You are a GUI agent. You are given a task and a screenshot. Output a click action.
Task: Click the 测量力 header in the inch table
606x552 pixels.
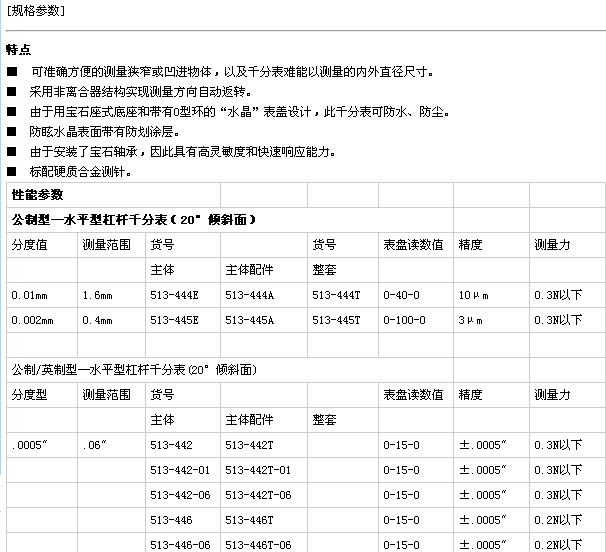point(552,395)
